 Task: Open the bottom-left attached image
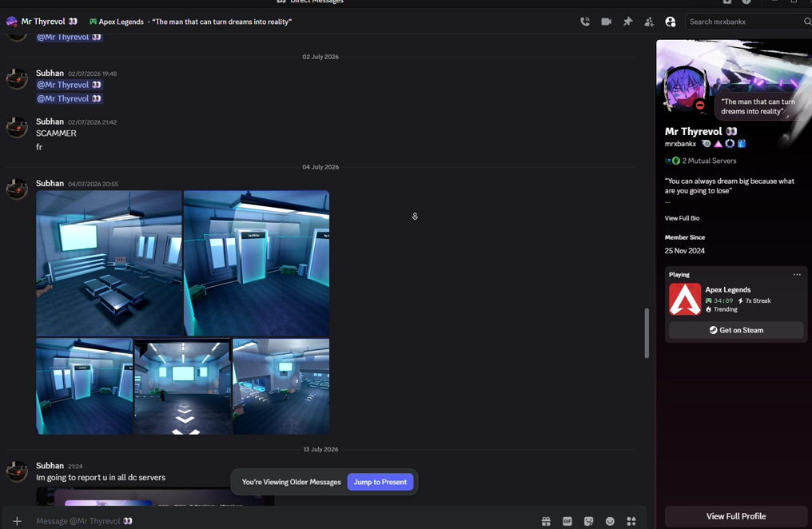point(85,386)
